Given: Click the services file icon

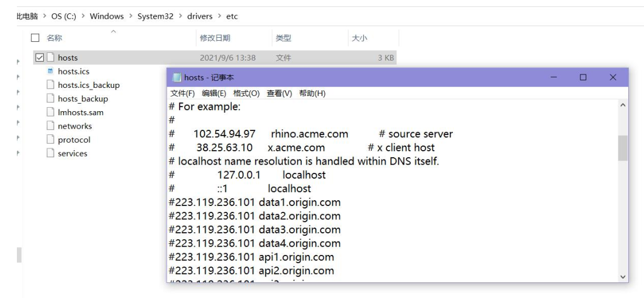Looking at the screenshot, I should click(x=51, y=153).
